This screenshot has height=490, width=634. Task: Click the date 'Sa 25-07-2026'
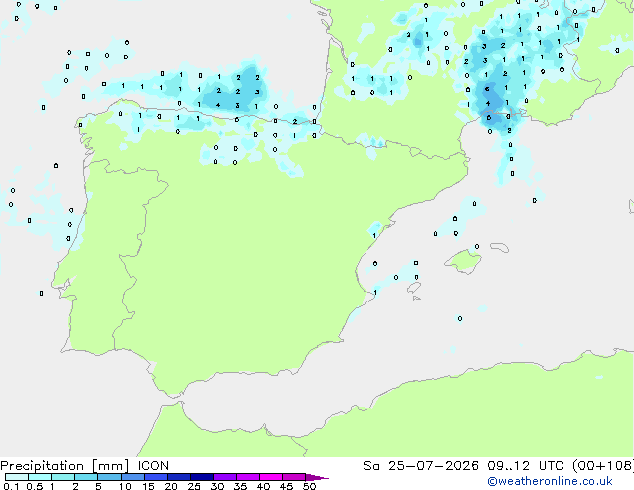click(x=421, y=466)
